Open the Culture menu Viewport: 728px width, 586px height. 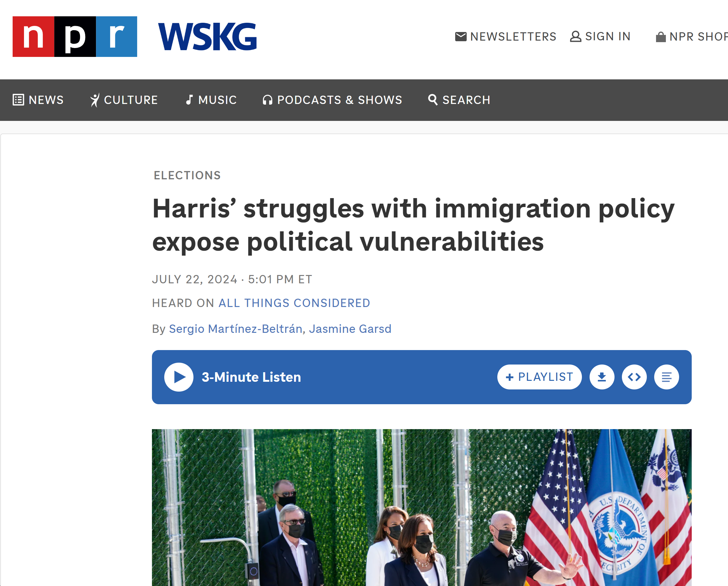pyautogui.click(x=124, y=100)
